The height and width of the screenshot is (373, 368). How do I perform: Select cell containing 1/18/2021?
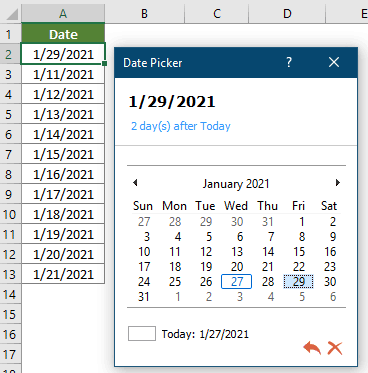coord(63,214)
